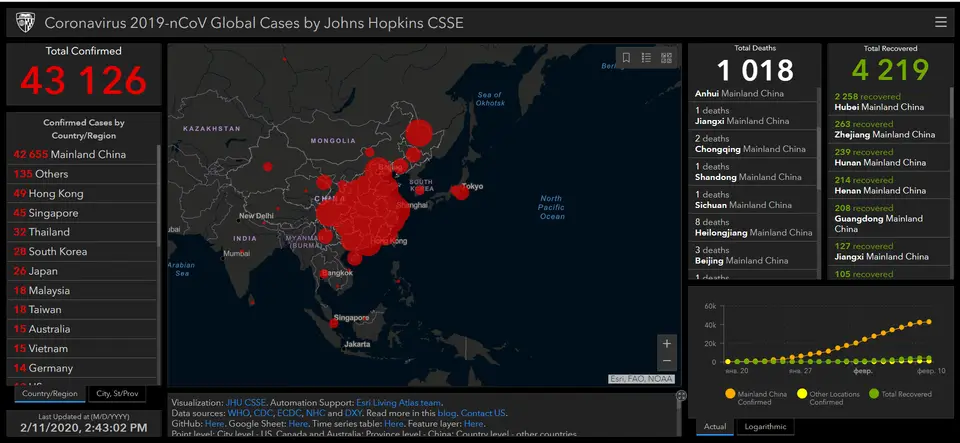This screenshot has height=443, width=960.
Task: Click Hubei 2 258 recovered entry
Action: point(891,102)
